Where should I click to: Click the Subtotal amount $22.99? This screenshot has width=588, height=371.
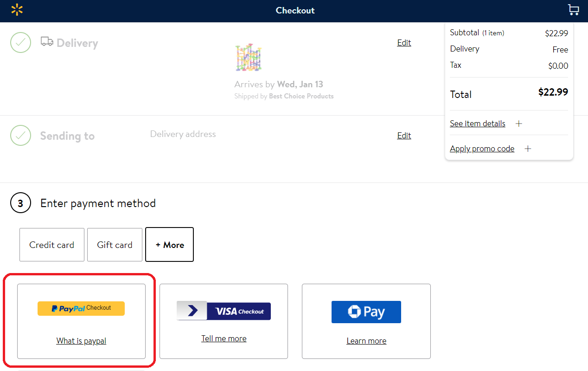pyautogui.click(x=556, y=33)
